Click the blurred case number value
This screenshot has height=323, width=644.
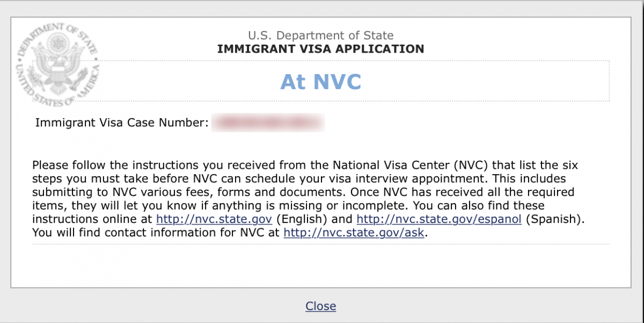[268, 123]
